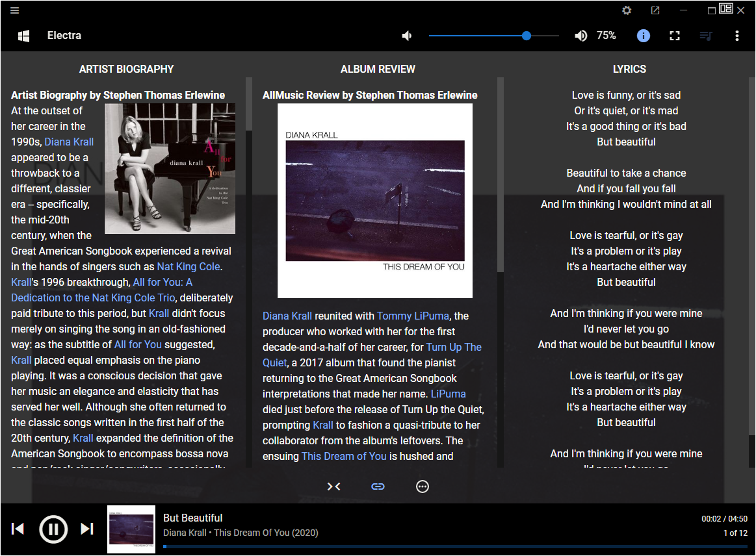Pause the current song

[53, 529]
